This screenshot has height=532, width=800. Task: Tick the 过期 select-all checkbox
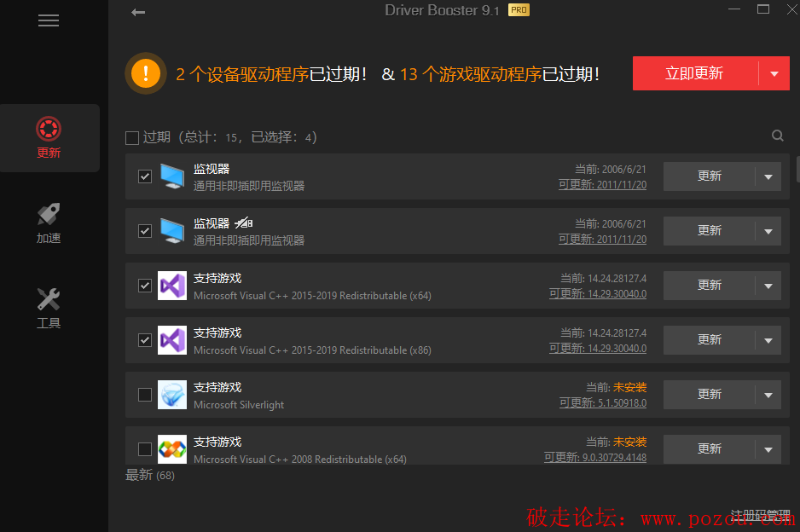tap(132, 138)
